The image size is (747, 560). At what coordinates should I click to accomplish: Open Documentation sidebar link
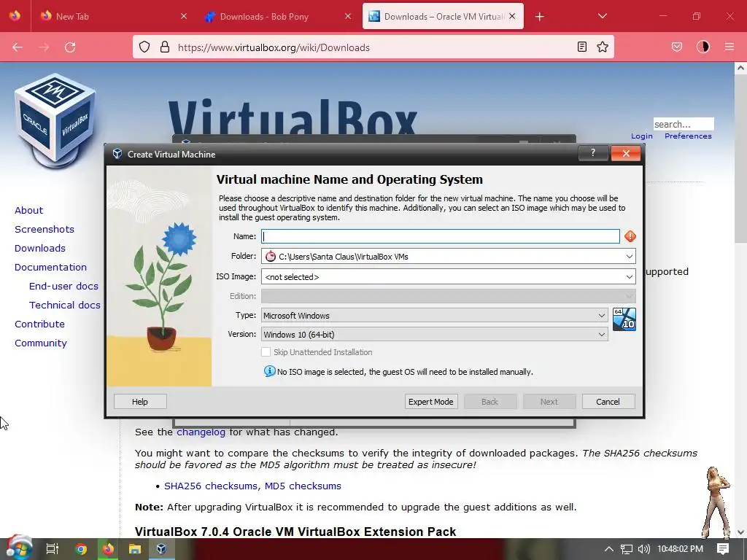pos(50,267)
